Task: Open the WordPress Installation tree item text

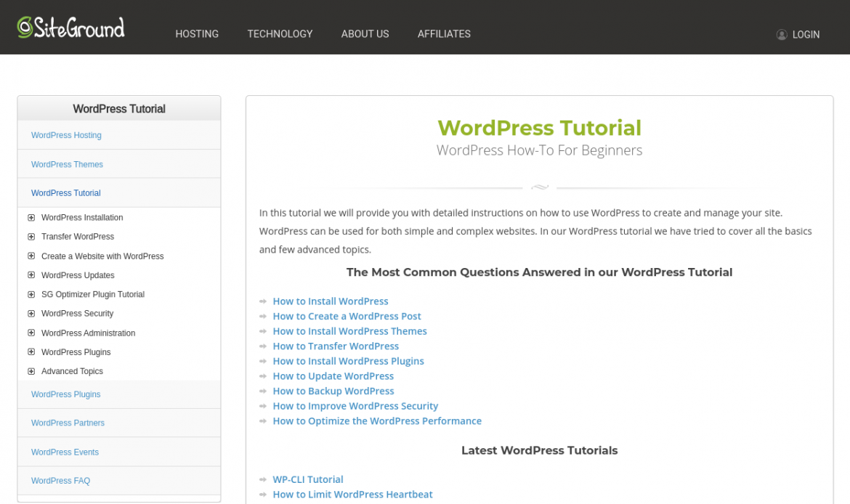Action: (x=82, y=217)
